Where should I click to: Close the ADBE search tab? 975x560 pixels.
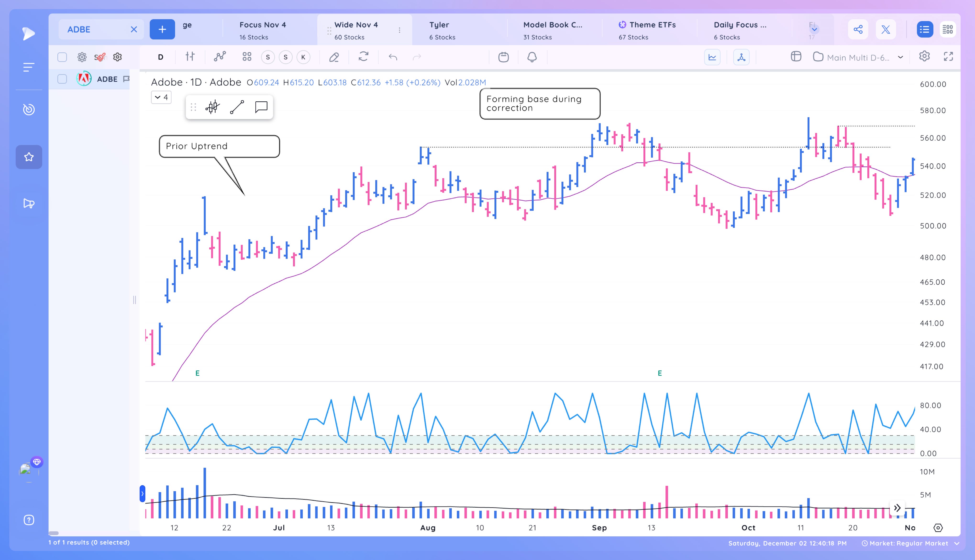(x=133, y=29)
